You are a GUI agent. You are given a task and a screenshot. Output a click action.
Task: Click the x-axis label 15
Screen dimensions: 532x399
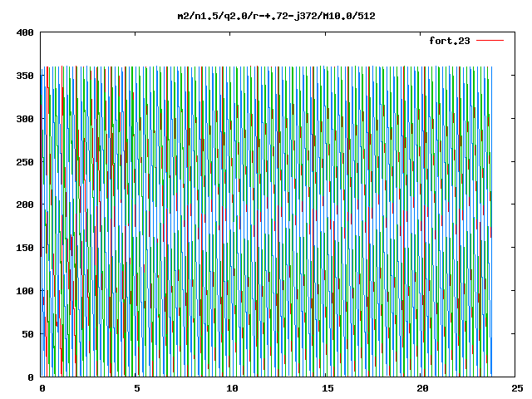coord(328,388)
